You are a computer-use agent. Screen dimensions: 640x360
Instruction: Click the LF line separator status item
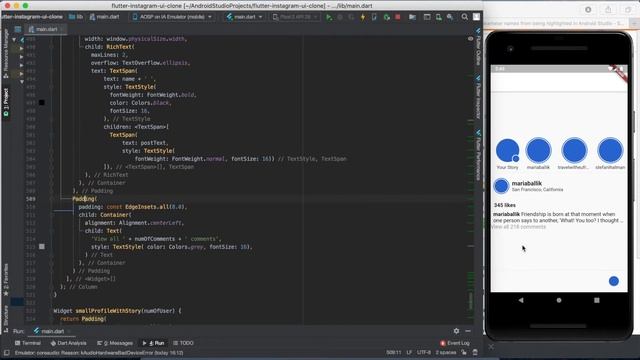pyautogui.click(x=409, y=352)
